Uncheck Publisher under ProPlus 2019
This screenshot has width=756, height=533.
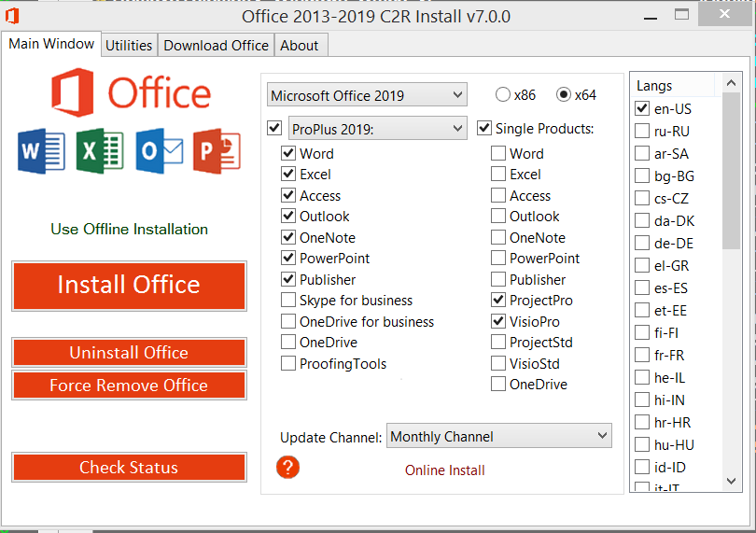288,279
